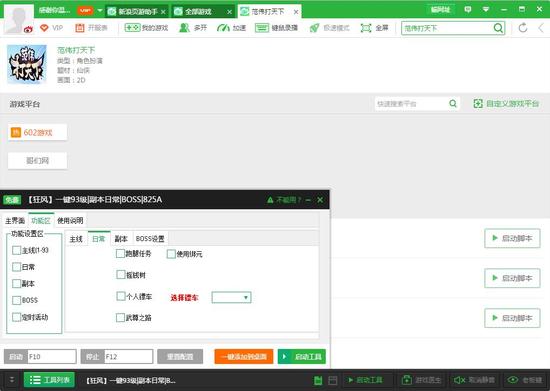Open the 键鼠录制 keyboard recording tool
Viewport: 550px width, 391px height.
pyautogui.click(x=276, y=28)
